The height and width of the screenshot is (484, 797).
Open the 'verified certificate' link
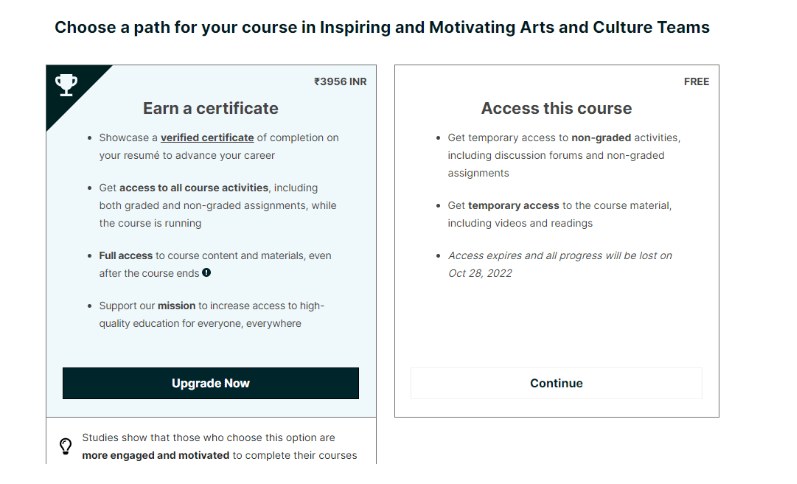207,138
